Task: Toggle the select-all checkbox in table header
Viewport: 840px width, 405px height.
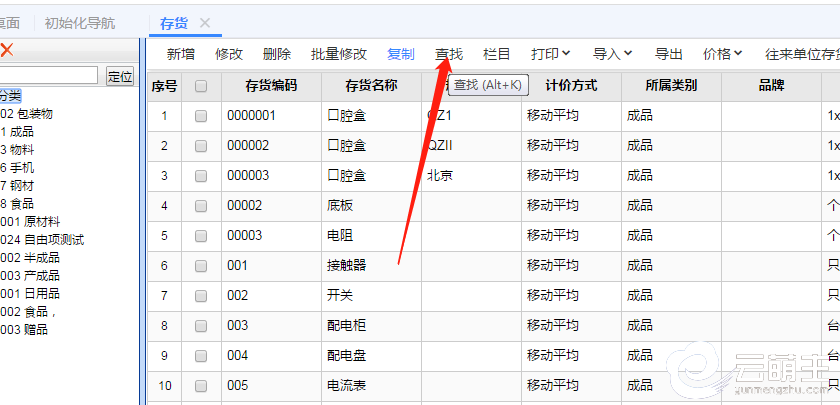Action: pos(201,87)
